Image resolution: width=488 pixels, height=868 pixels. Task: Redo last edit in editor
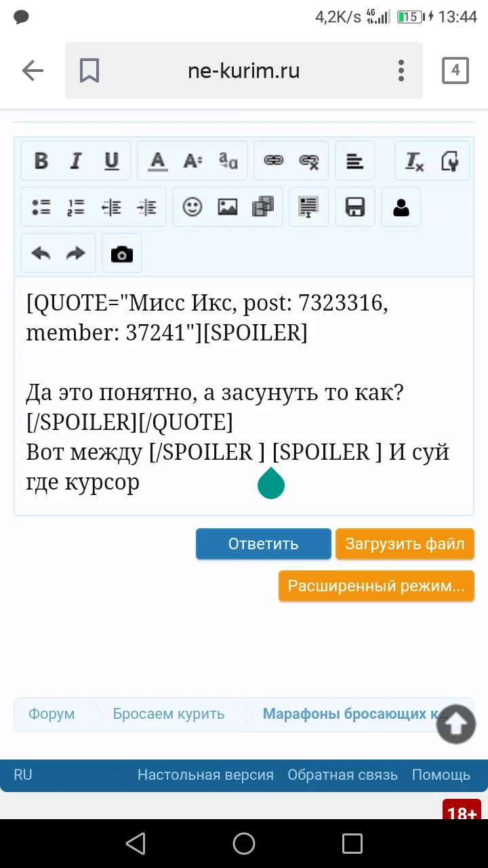coord(76,254)
